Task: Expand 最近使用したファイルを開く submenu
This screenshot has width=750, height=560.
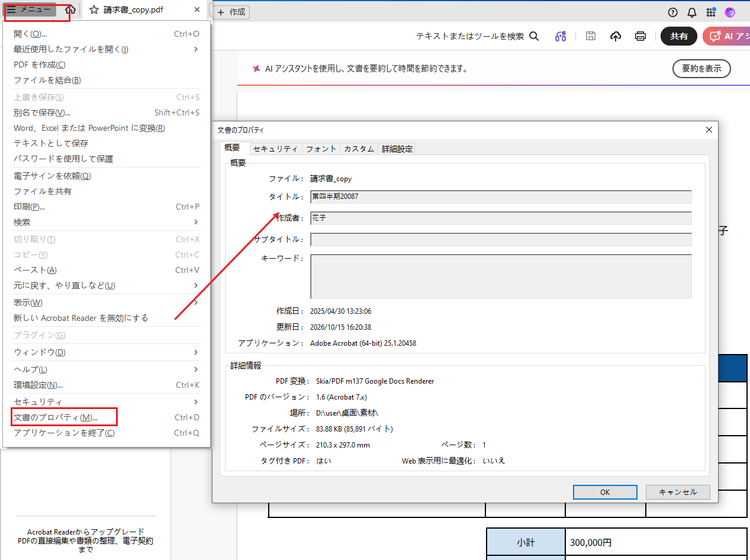Action: tap(107, 49)
